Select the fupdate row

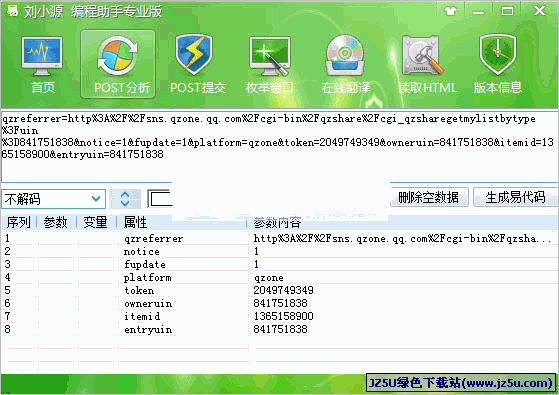(x=279, y=264)
